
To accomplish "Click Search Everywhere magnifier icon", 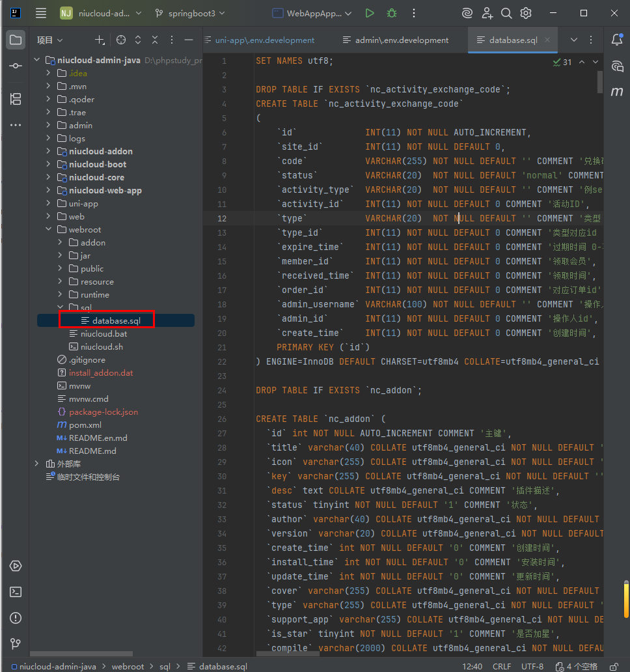I will click(506, 13).
